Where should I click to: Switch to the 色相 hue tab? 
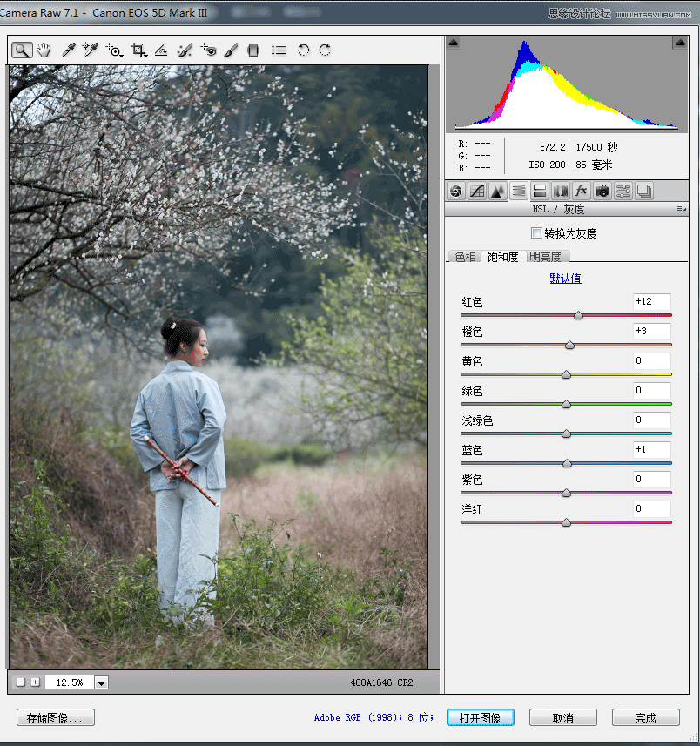(x=466, y=256)
